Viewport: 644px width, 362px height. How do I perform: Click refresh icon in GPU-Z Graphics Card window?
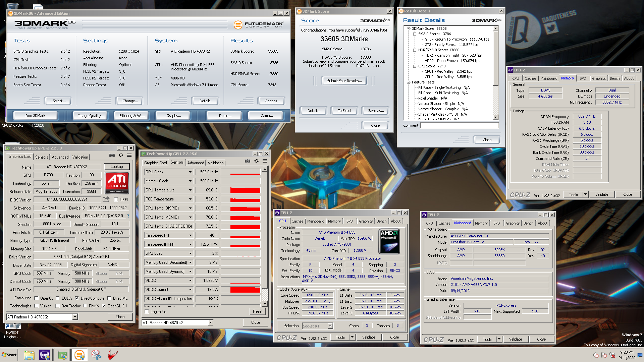pyautogui.click(x=121, y=156)
